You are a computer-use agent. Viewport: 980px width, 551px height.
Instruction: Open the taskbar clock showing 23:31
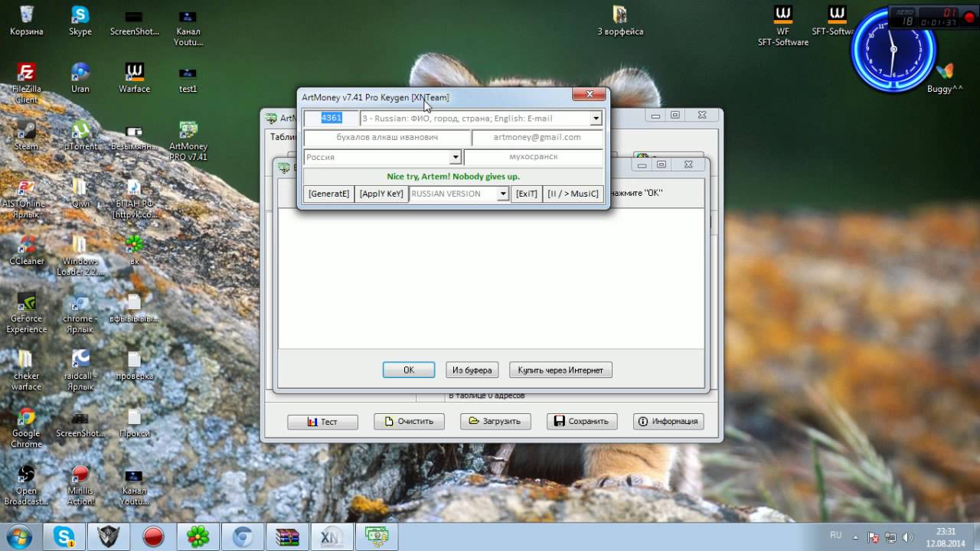point(946,536)
